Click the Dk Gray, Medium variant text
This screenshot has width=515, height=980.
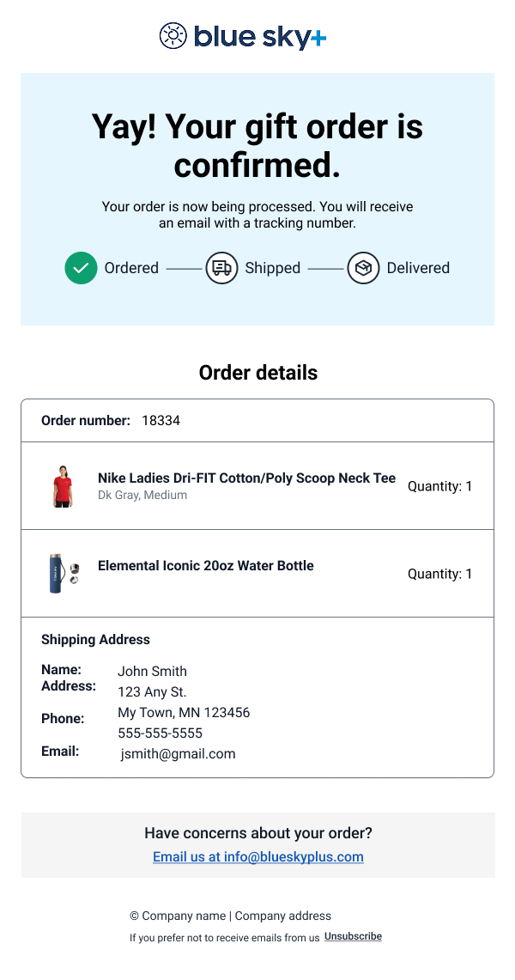click(x=142, y=496)
